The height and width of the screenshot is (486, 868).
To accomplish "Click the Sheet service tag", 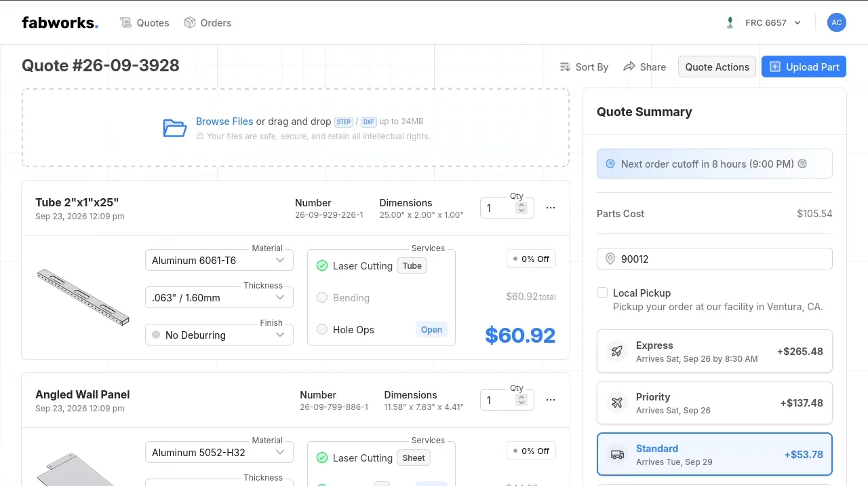I will coord(413,458).
